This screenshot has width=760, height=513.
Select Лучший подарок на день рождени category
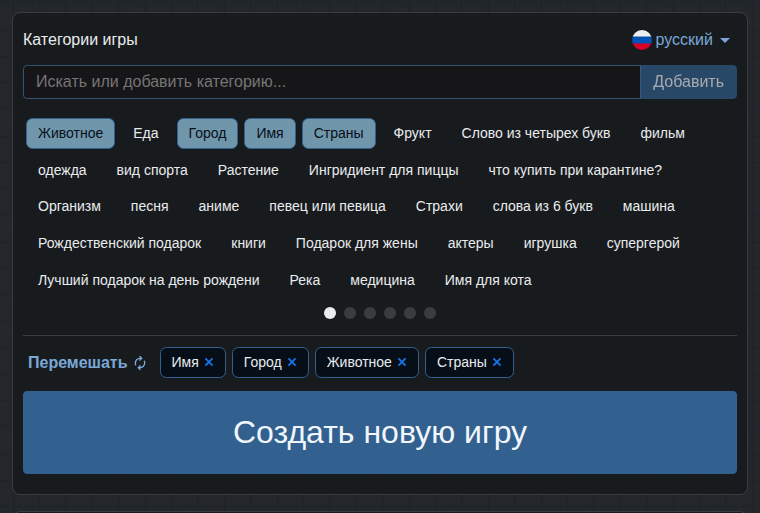tap(149, 280)
